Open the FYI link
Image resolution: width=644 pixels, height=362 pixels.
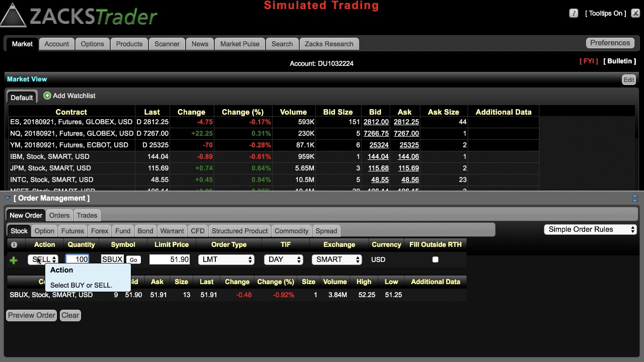[x=589, y=61]
